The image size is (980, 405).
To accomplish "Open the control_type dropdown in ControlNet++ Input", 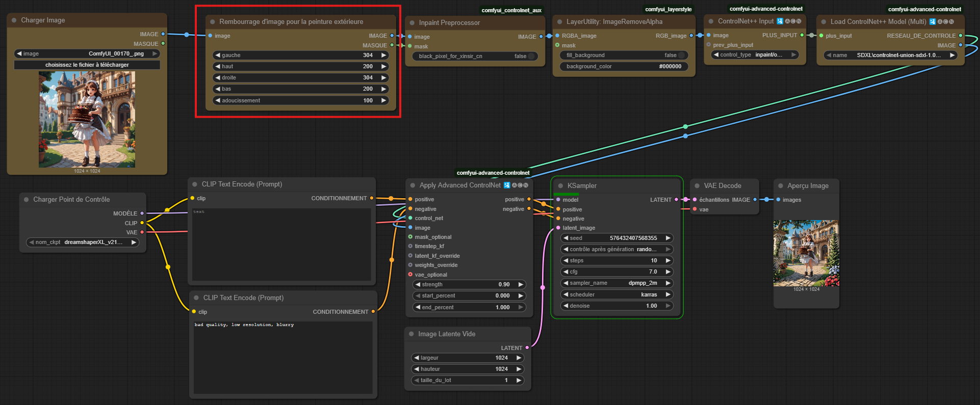I will 755,55.
